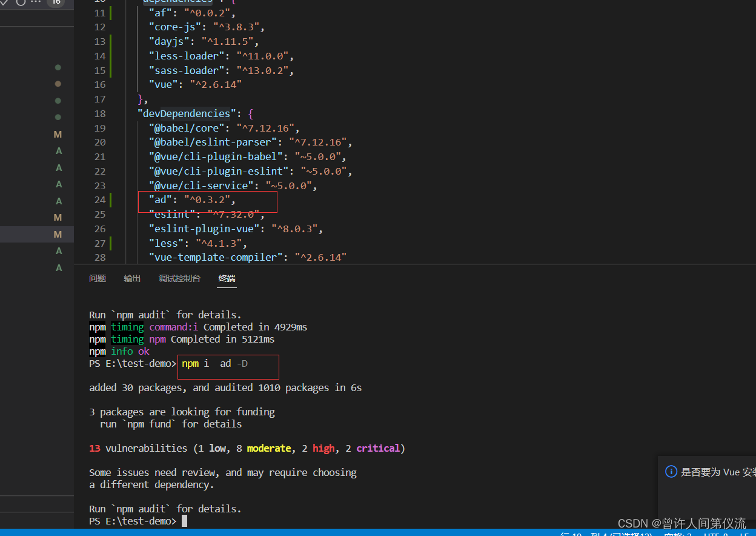Click line number 24 in the gutter
Screen dimensions: 756x536
tap(99, 200)
